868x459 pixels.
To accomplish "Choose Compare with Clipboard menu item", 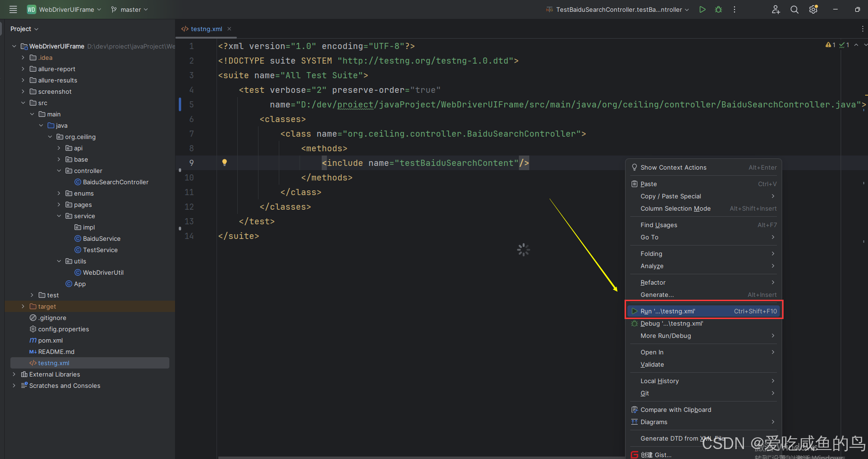I will pyautogui.click(x=703, y=410).
